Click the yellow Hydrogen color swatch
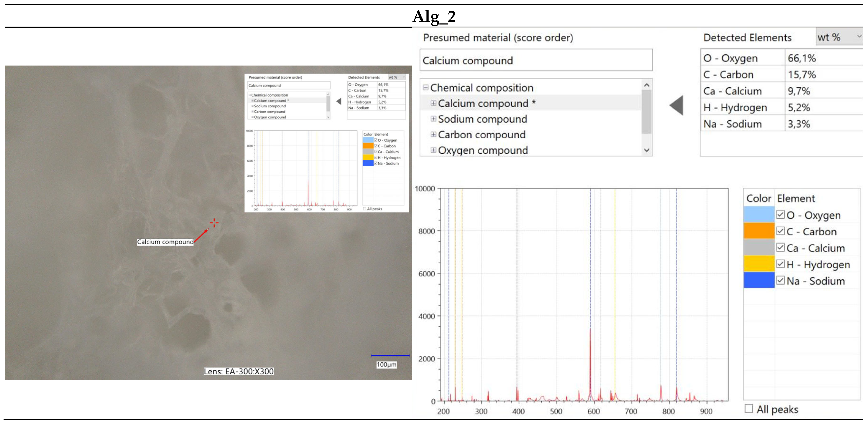Viewport: 868px width, 424px height. tap(759, 264)
